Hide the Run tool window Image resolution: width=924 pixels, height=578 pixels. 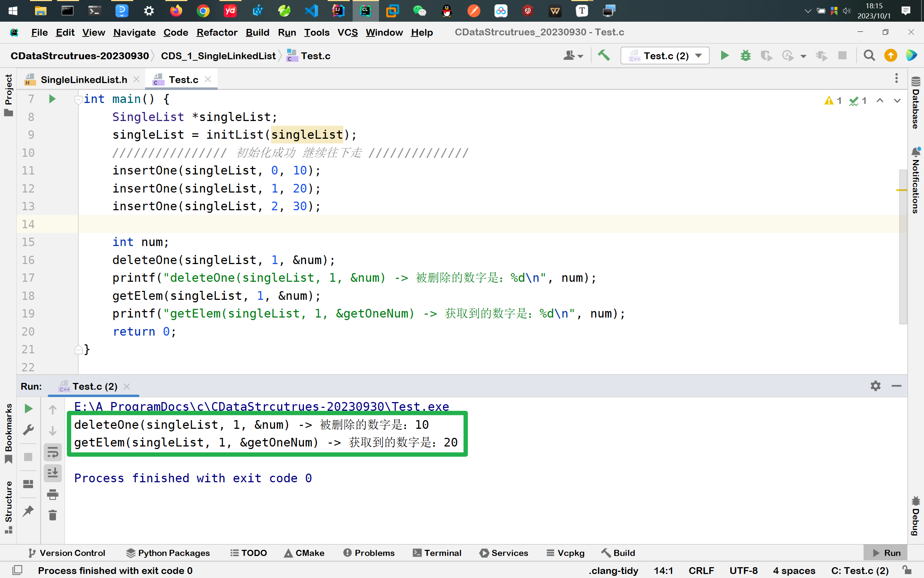coord(897,386)
